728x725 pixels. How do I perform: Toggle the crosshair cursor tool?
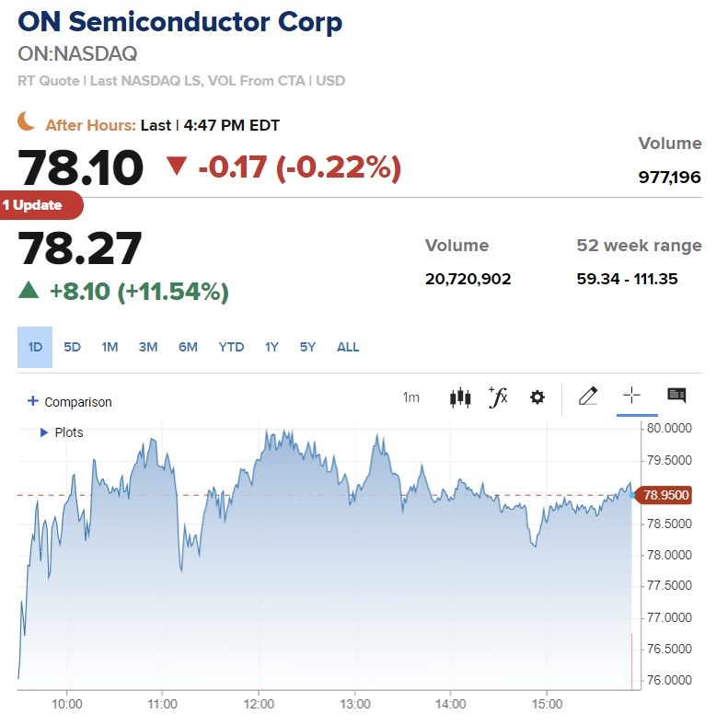pos(631,396)
